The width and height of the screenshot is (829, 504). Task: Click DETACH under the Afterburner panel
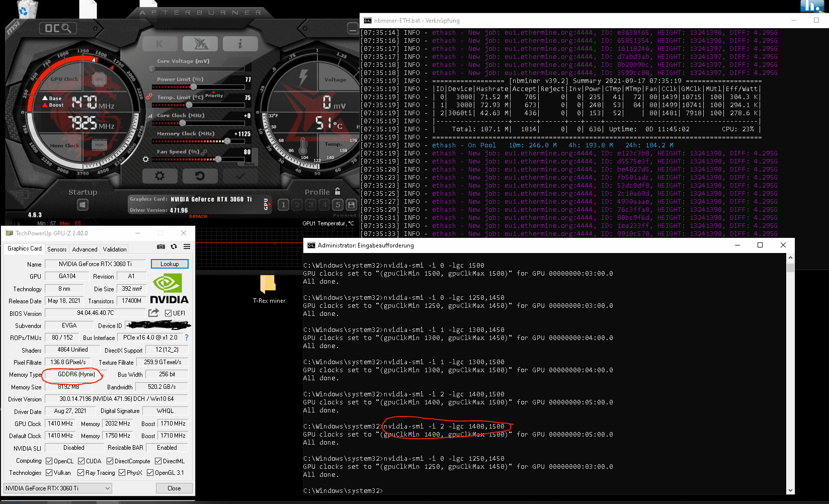point(198,216)
